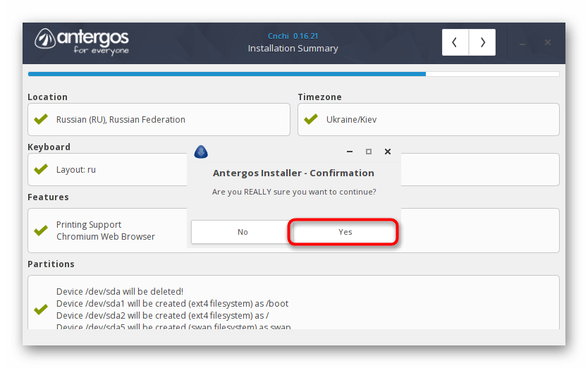Click the checkmark next to Layout: ru

point(40,169)
